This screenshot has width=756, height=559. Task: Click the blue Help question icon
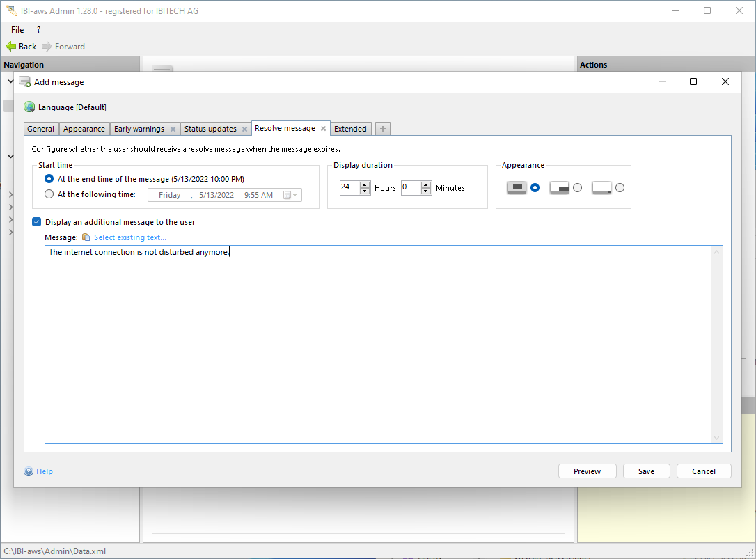(x=29, y=472)
